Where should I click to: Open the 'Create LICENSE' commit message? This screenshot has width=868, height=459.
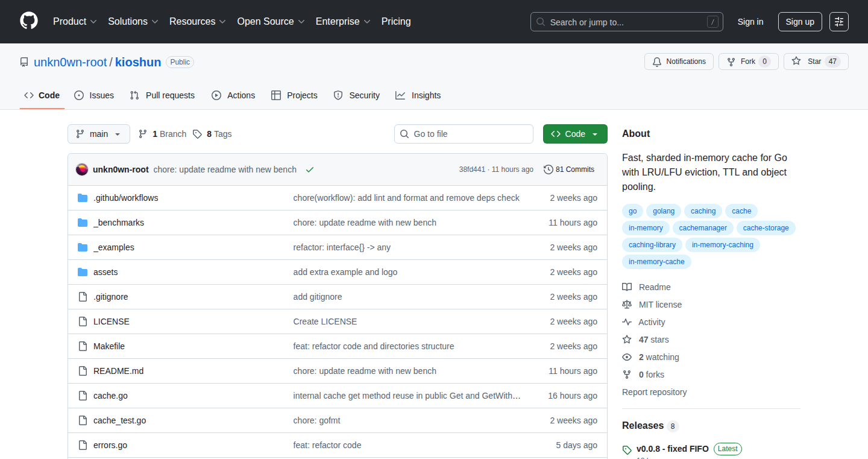(x=325, y=321)
